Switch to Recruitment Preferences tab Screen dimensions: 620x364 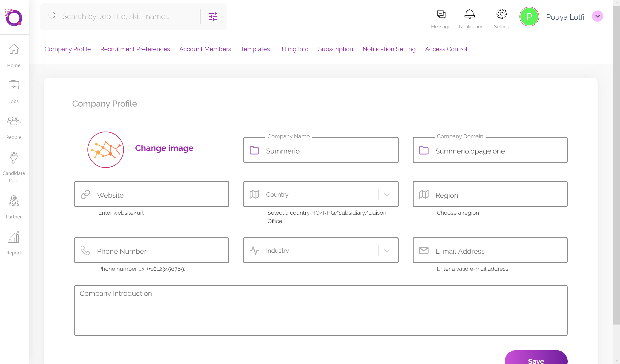(x=135, y=49)
